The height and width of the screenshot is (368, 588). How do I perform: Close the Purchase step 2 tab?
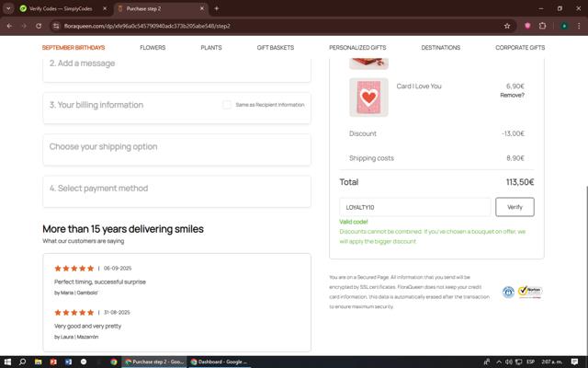point(202,8)
